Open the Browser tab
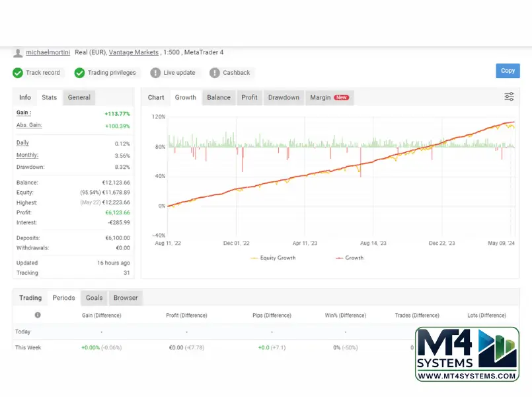This screenshot has height=397, width=532. (x=126, y=298)
